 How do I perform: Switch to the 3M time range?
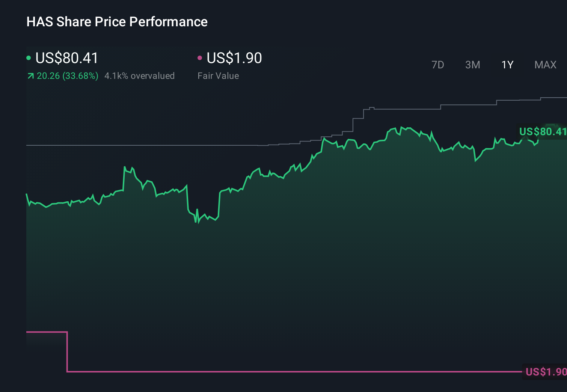coord(472,65)
